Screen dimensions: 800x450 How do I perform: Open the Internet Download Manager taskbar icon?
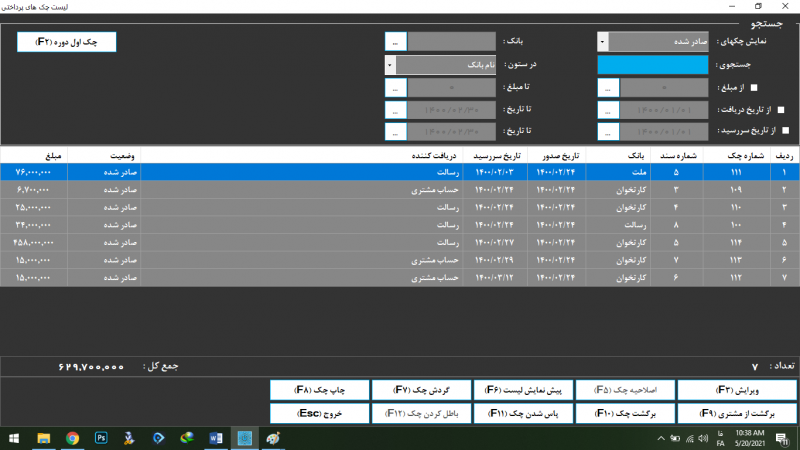(x=187, y=438)
